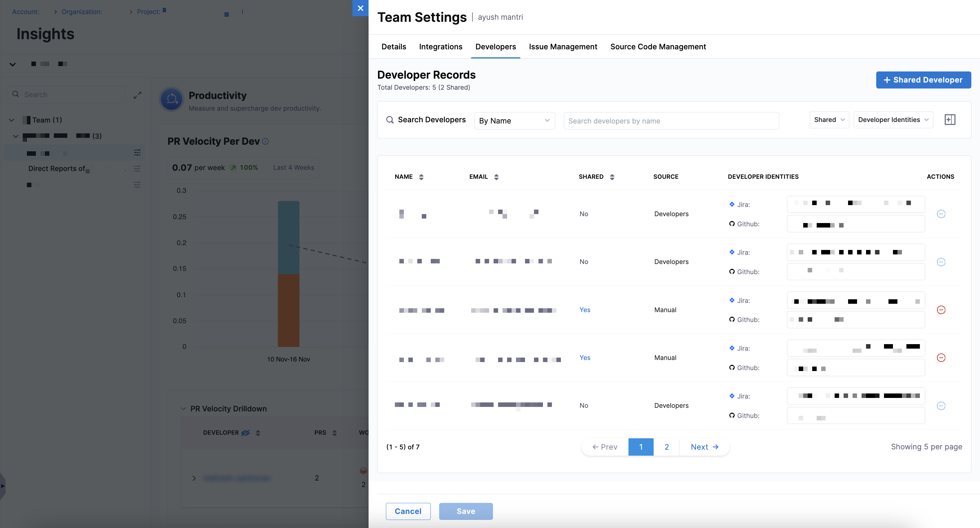Click the Shared Developer button
The width and height of the screenshot is (980, 528).
(x=923, y=80)
